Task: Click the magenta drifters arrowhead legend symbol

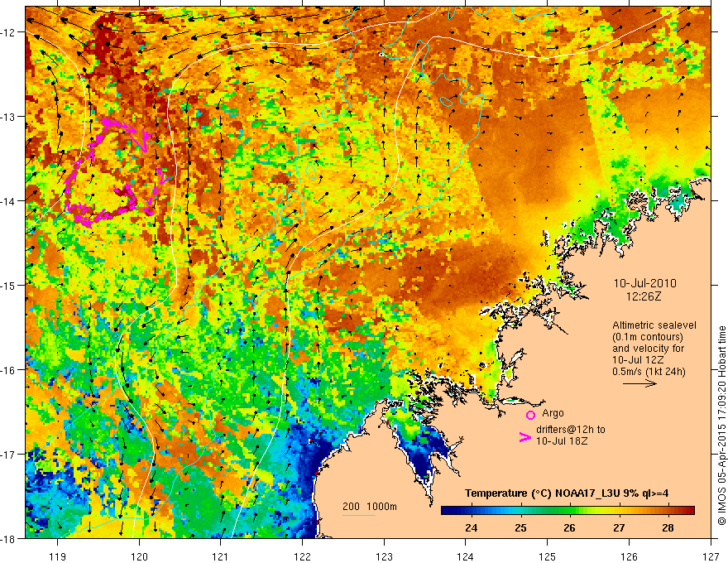Action: (x=524, y=437)
